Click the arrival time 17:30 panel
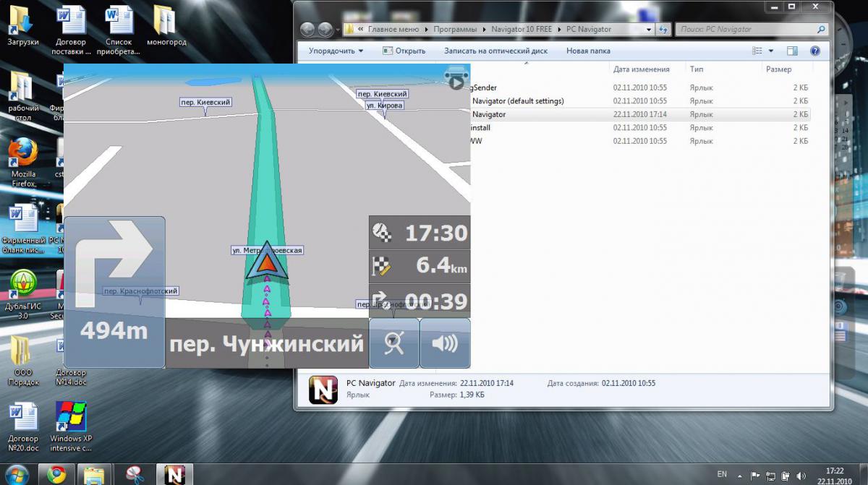 coord(420,233)
